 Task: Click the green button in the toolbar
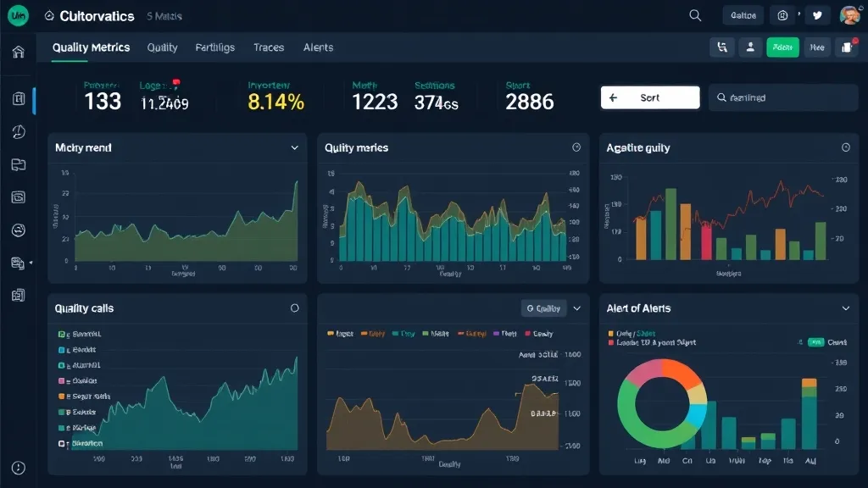pyautogui.click(x=782, y=47)
